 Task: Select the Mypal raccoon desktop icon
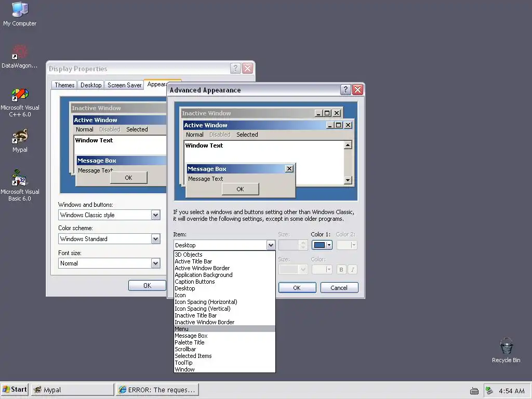click(x=20, y=140)
